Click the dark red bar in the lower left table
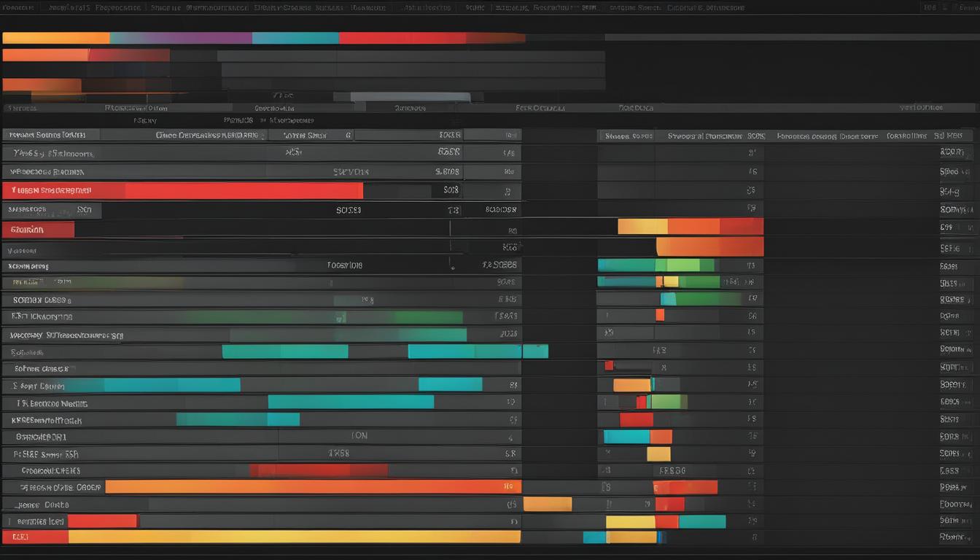This screenshot has width=980, height=560. [x=319, y=470]
